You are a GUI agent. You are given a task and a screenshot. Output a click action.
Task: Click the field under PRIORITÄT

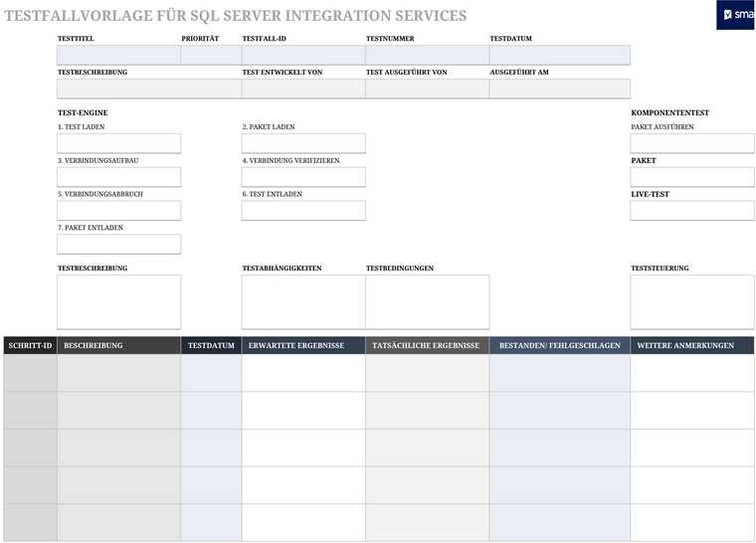tap(211, 55)
